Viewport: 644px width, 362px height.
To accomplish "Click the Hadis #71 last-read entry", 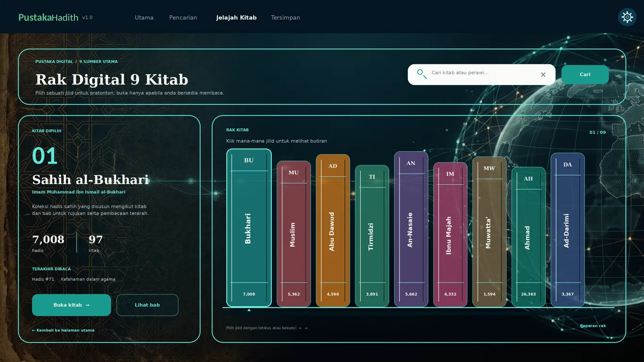I will click(74, 279).
